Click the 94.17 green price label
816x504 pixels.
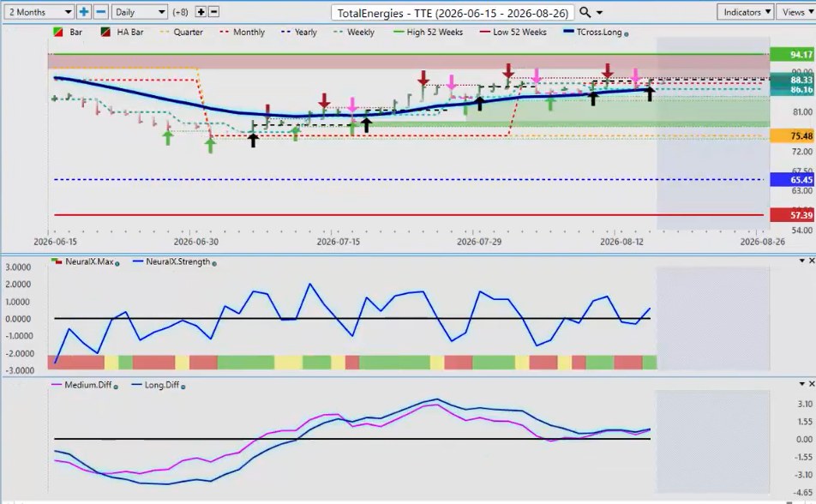[x=792, y=54]
